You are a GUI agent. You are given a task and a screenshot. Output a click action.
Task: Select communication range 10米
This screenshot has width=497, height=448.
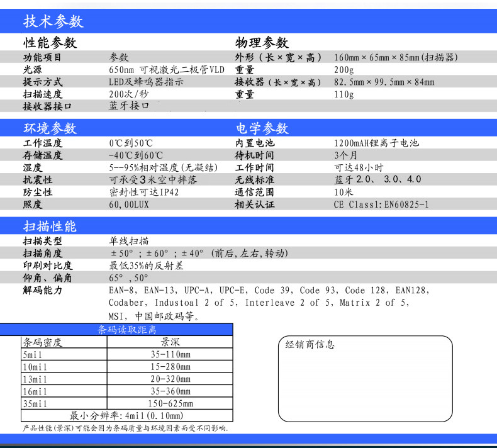[343, 192]
